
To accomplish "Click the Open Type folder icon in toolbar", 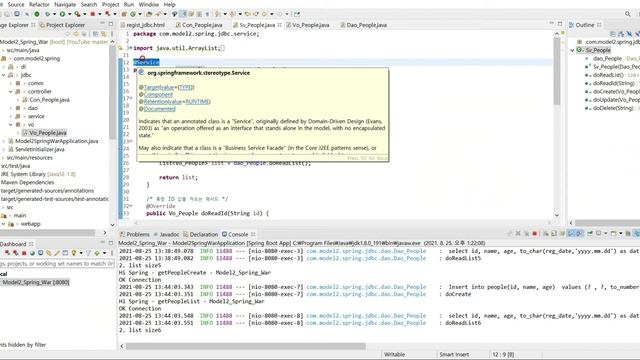I will [149, 14].
